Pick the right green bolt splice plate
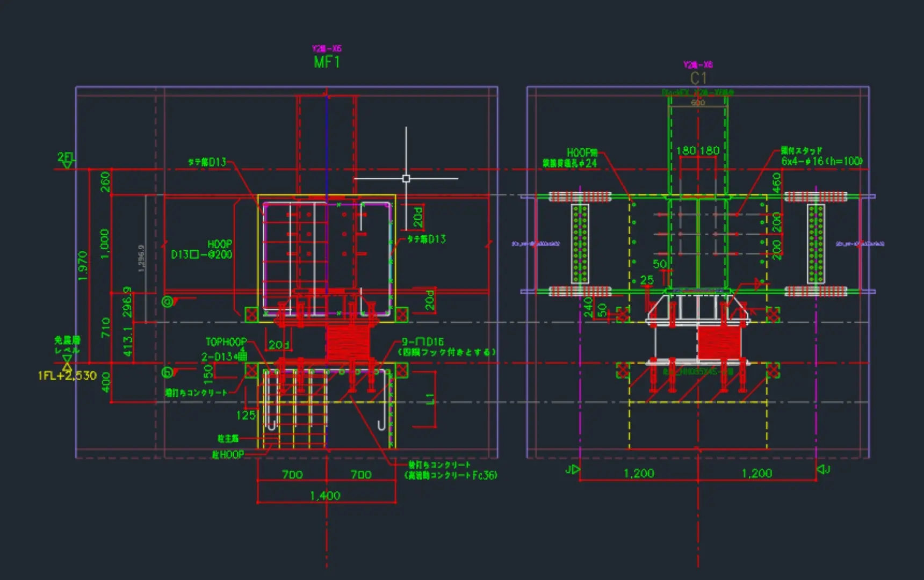924x580 pixels. coord(815,243)
